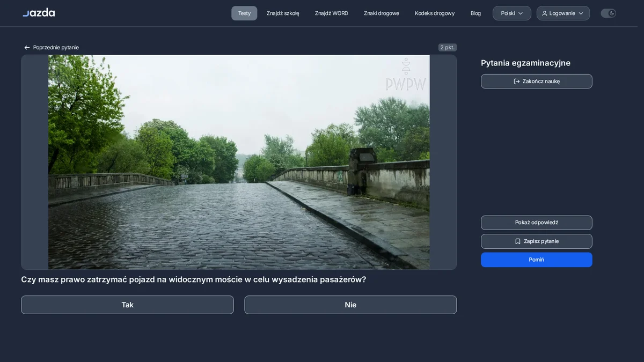Viewport: 644px width, 362px height.
Task: Open the Jazda logo home link
Action: [x=39, y=13]
